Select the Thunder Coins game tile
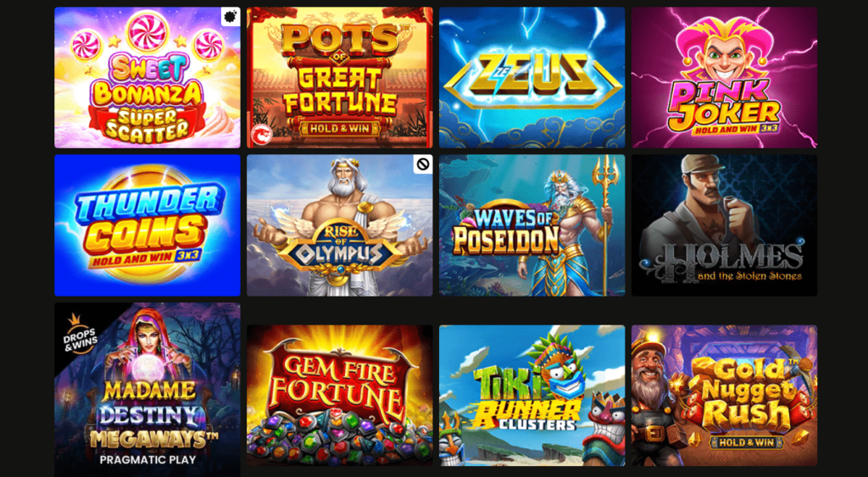Image resolution: width=868 pixels, height=477 pixels. click(x=147, y=225)
